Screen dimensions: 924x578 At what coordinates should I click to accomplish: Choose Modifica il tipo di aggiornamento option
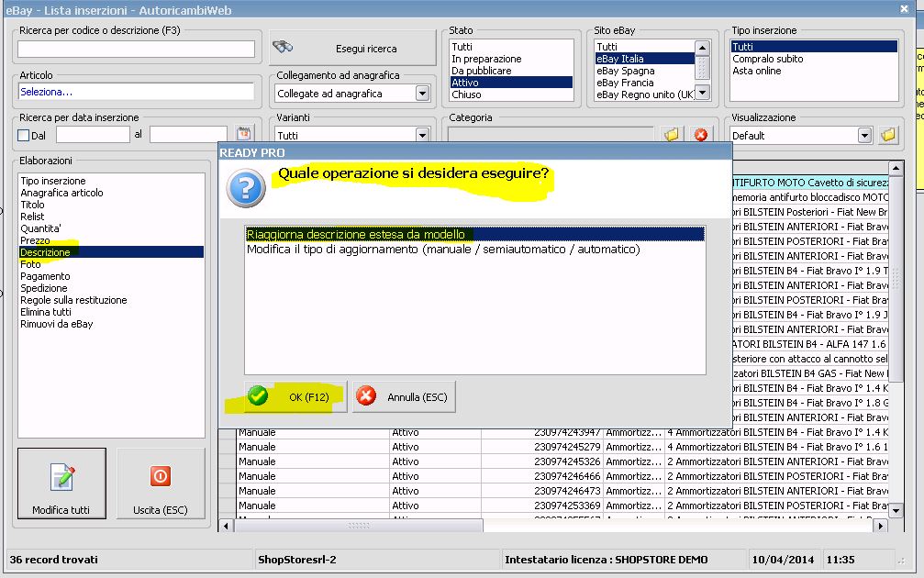tap(442, 250)
